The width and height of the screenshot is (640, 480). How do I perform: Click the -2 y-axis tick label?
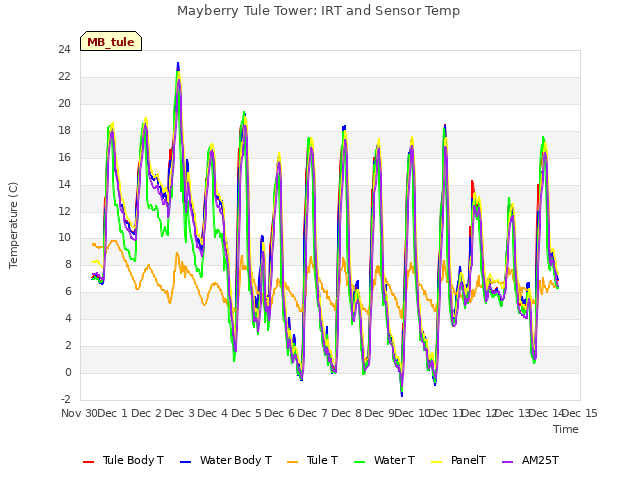pyautogui.click(x=66, y=399)
